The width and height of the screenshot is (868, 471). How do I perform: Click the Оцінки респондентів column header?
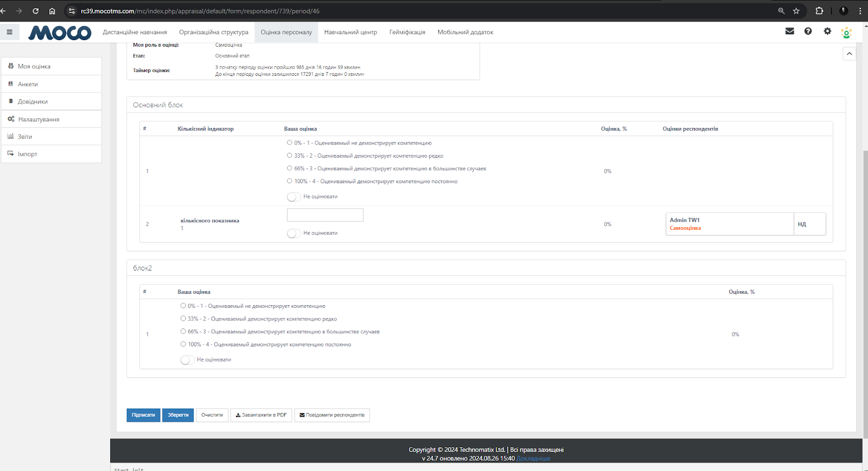tap(690, 129)
